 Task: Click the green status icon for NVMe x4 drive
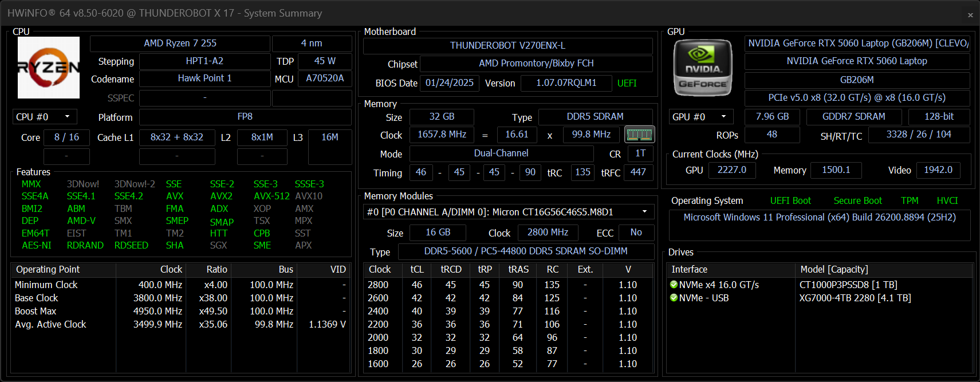674,285
